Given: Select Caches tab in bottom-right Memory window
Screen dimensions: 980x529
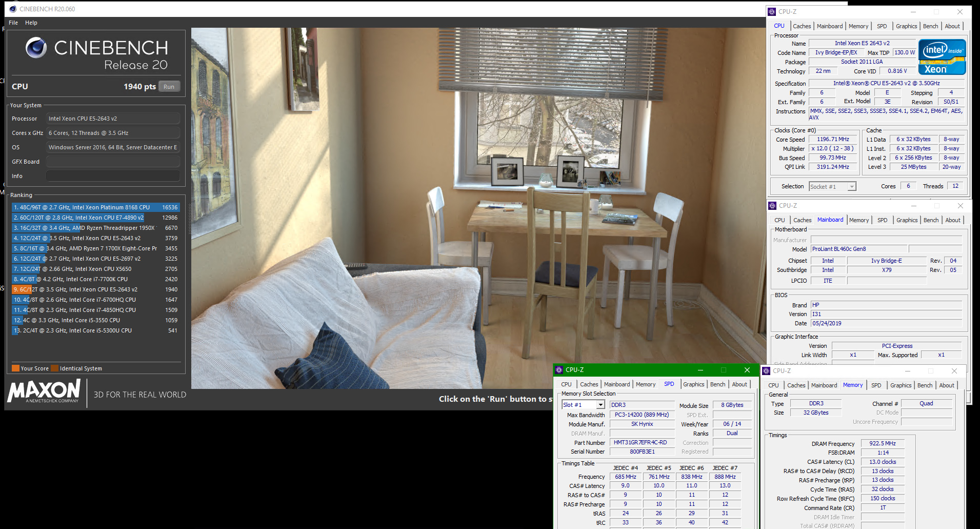Looking at the screenshot, I should (x=796, y=385).
